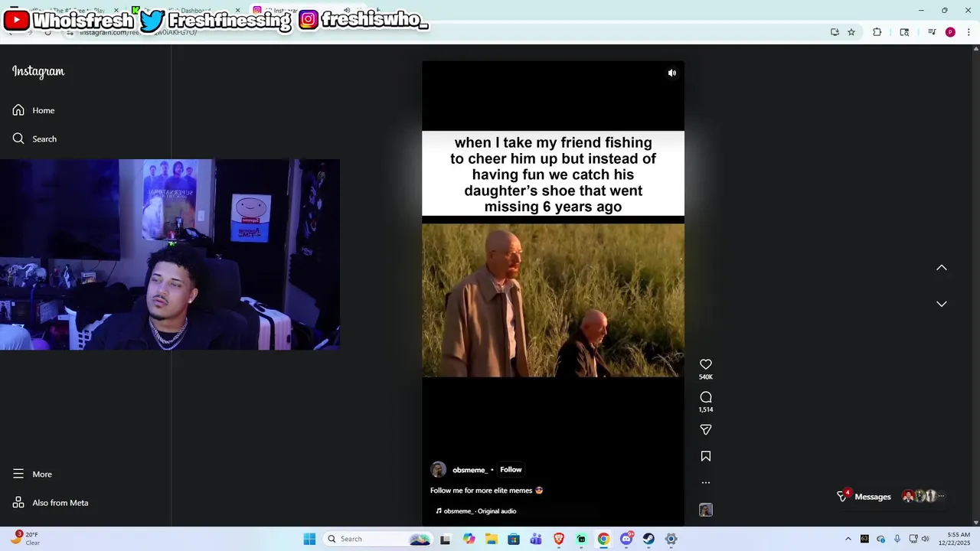Open the Chrome profile avatar P

click(x=950, y=32)
